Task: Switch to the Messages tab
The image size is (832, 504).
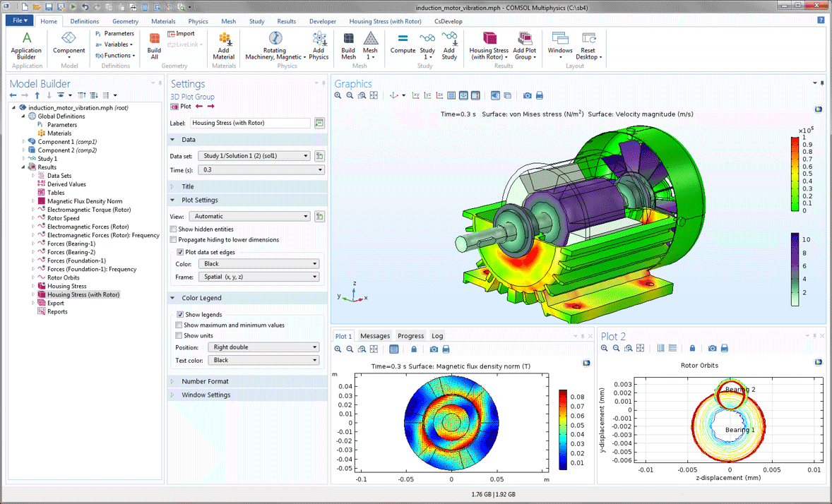Action: tap(375, 336)
